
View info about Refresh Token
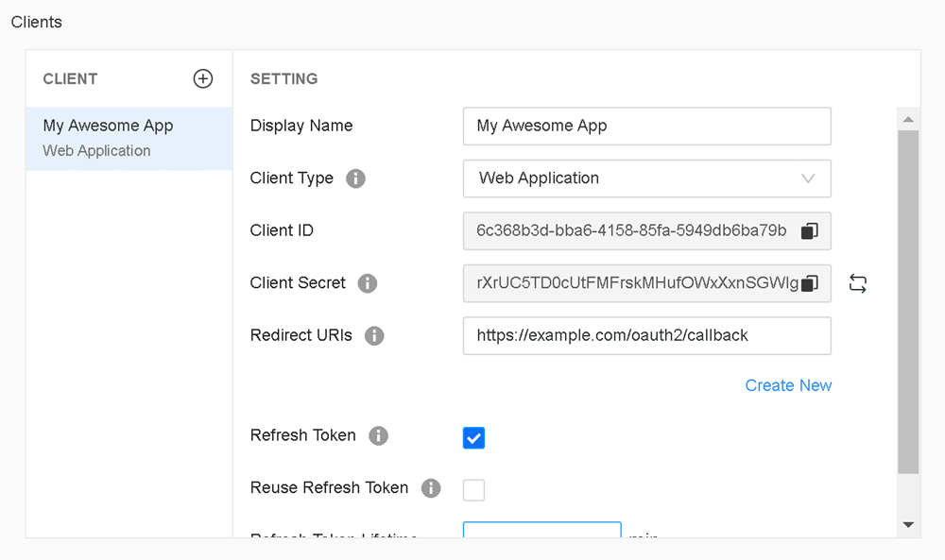378,436
